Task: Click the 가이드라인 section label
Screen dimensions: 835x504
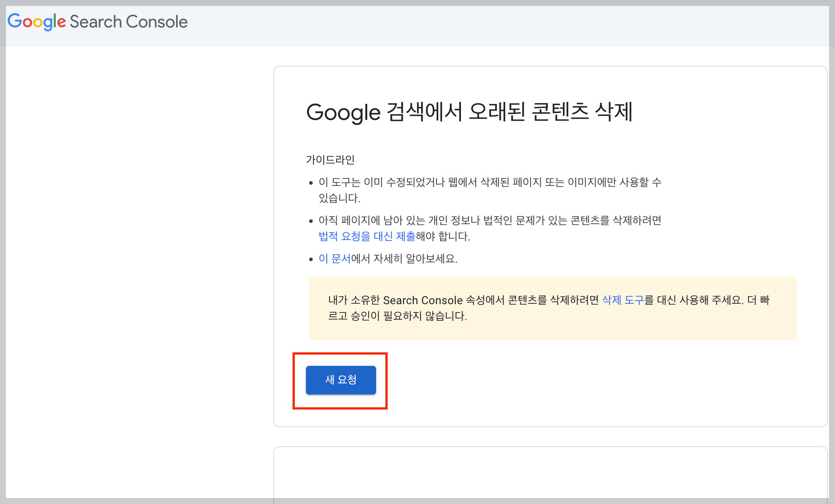Action: pos(331,160)
